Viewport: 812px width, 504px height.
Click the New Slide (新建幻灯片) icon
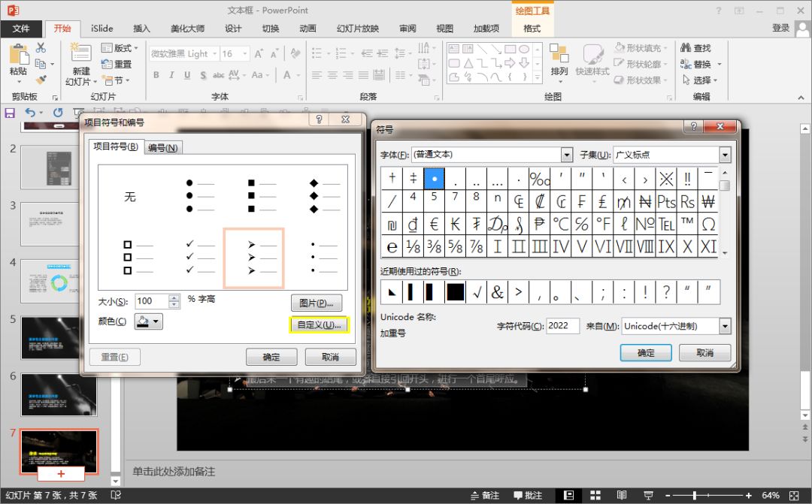coord(80,55)
